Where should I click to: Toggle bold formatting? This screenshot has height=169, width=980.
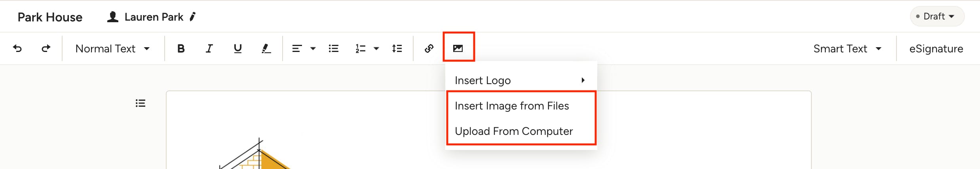click(x=181, y=48)
